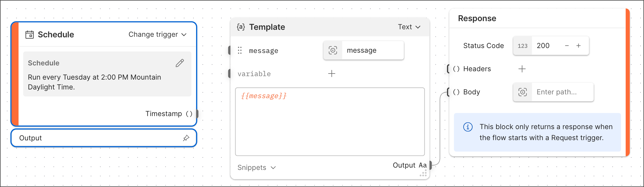Click the Status Code number field
644x187 pixels.
tap(547, 46)
